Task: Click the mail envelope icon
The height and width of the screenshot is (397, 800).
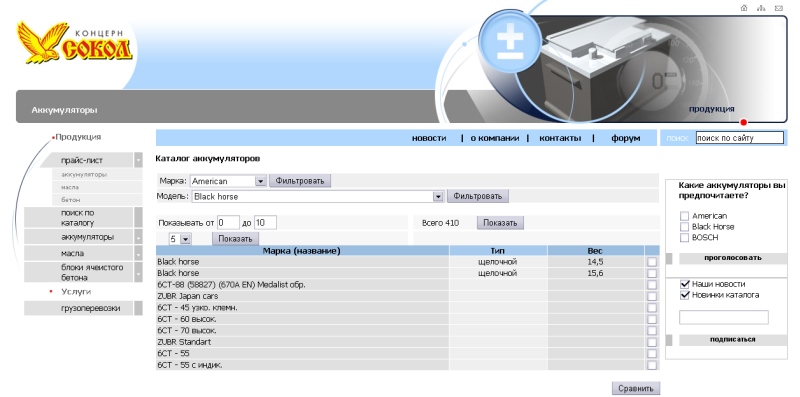Action: click(779, 8)
